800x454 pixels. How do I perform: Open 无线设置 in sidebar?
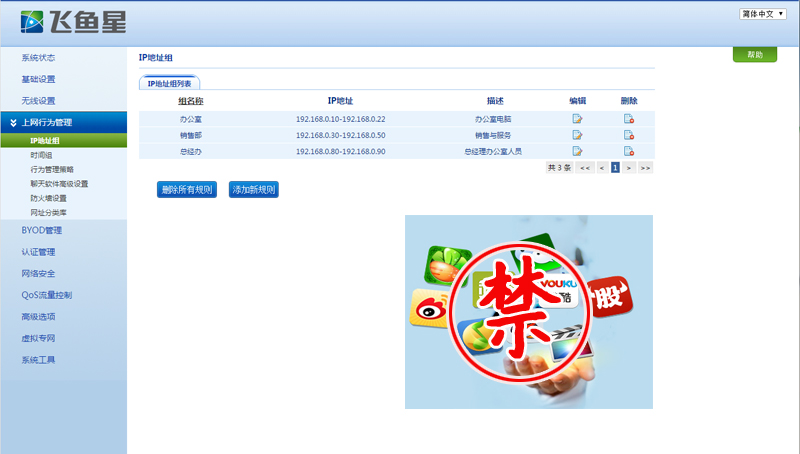(38, 100)
